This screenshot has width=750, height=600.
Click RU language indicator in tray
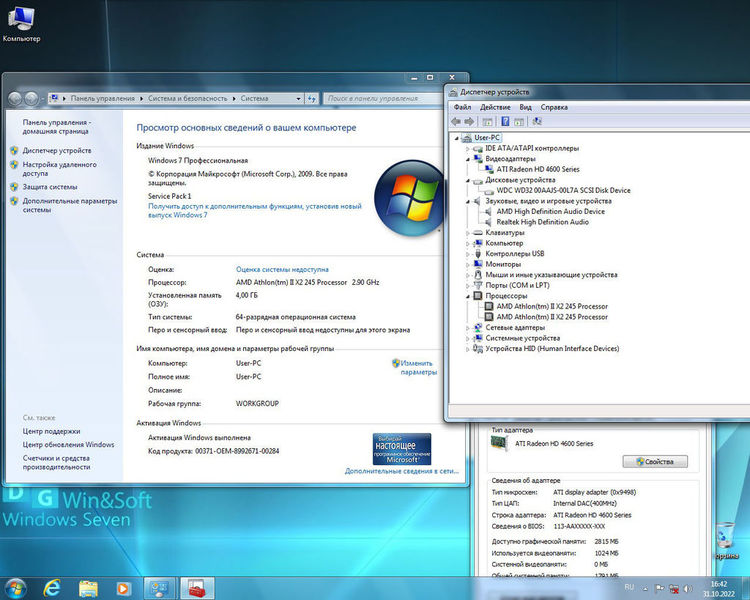click(x=629, y=587)
